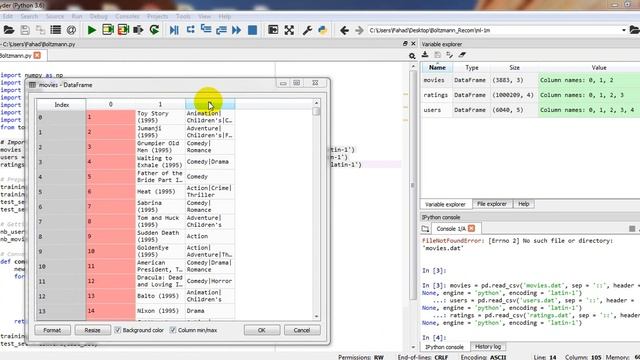Click the Index column header in DataFrame
The width and height of the screenshot is (640, 360).
click(61, 104)
